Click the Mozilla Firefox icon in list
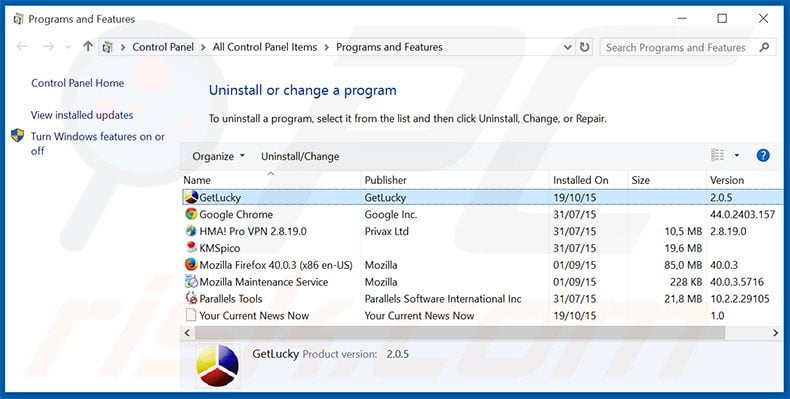The width and height of the screenshot is (790, 399). pos(191,264)
